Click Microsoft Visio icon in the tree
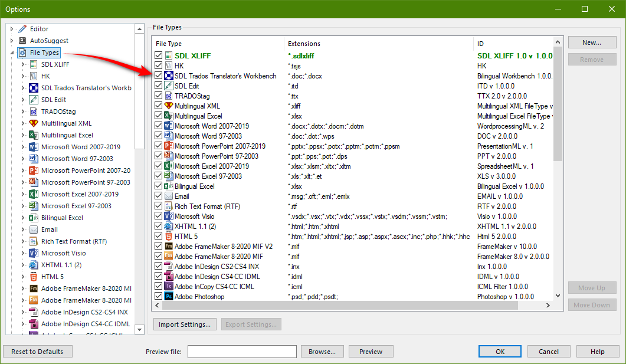This screenshot has height=364, width=626. coord(34,253)
